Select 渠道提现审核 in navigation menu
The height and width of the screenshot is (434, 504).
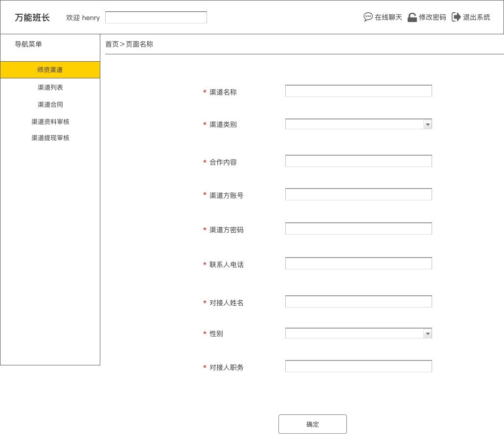click(50, 138)
